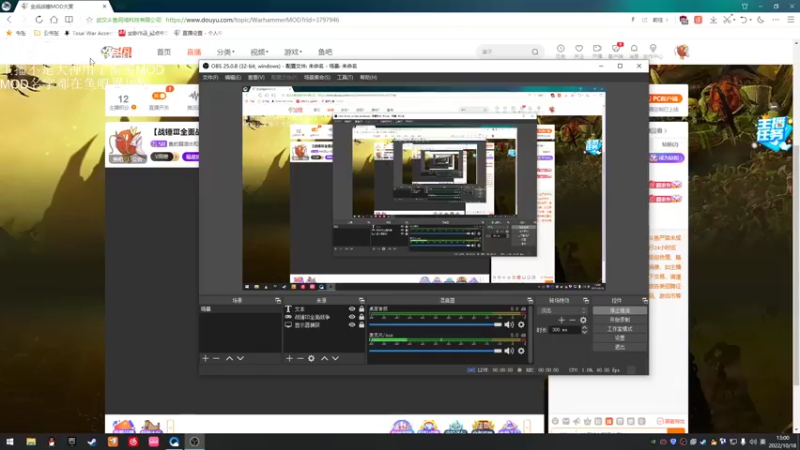The width and height of the screenshot is (800, 450).
Task: Increase transition 时长 with up arrow
Action: [x=584, y=328]
